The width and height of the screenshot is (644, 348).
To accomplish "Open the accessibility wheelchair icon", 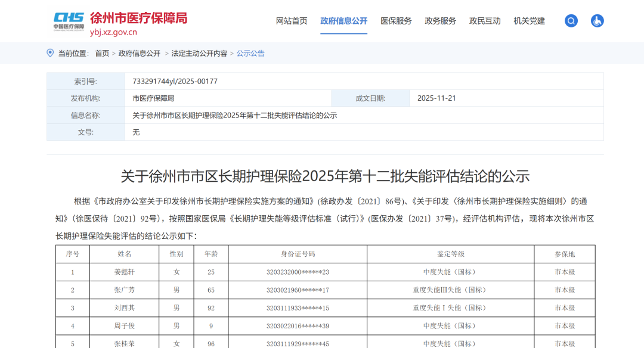I will pos(597,21).
